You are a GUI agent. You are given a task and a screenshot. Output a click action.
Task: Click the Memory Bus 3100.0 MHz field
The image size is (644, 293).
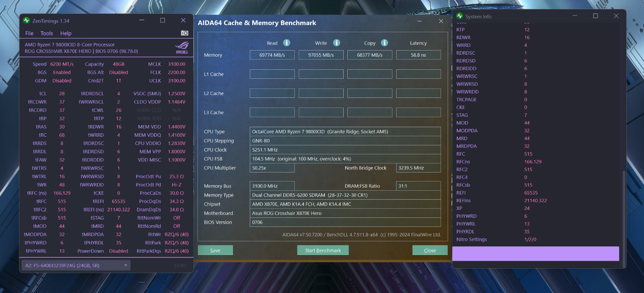[x=272, y=186]
